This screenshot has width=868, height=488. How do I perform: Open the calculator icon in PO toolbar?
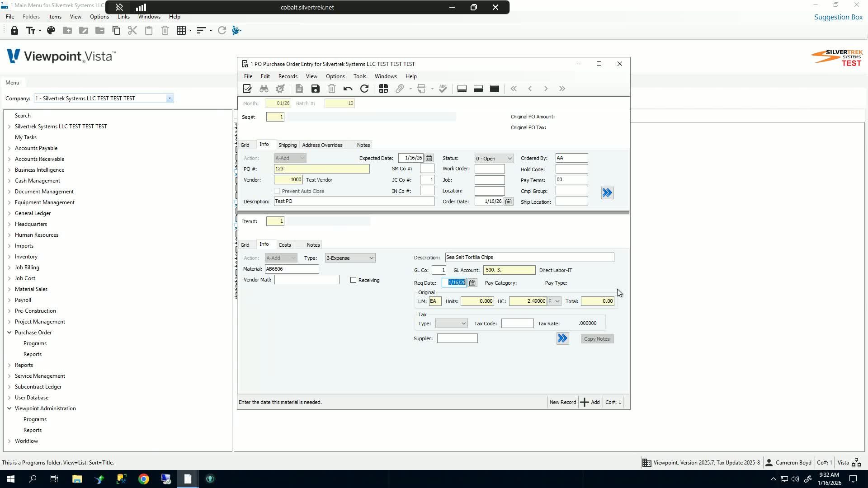point(383,89)
